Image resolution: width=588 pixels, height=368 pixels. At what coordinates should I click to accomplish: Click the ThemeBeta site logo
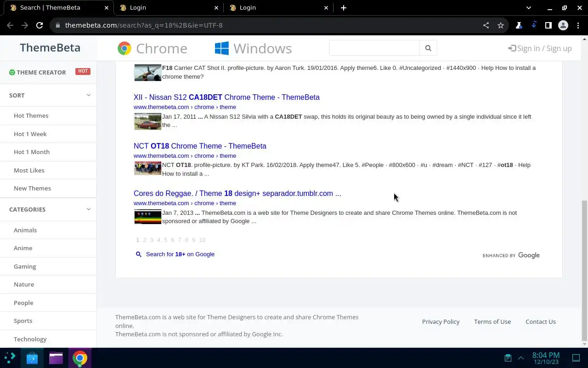tap(50, 48)
